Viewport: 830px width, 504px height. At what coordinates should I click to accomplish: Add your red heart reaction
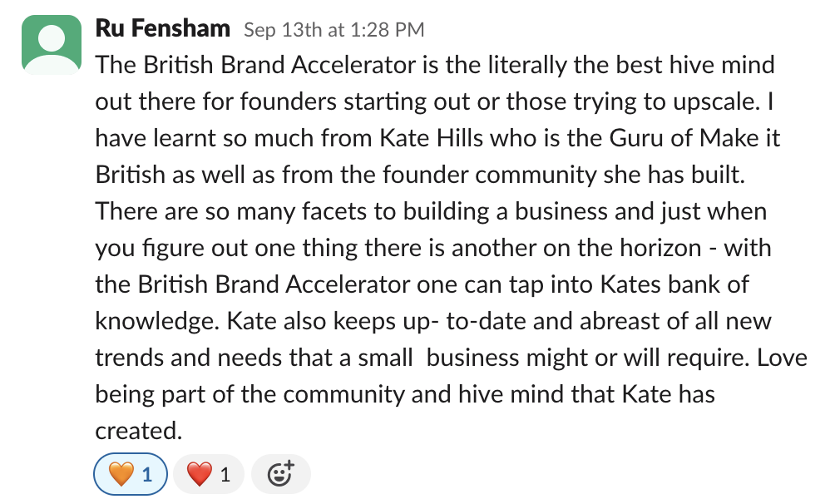coord(209,474)
